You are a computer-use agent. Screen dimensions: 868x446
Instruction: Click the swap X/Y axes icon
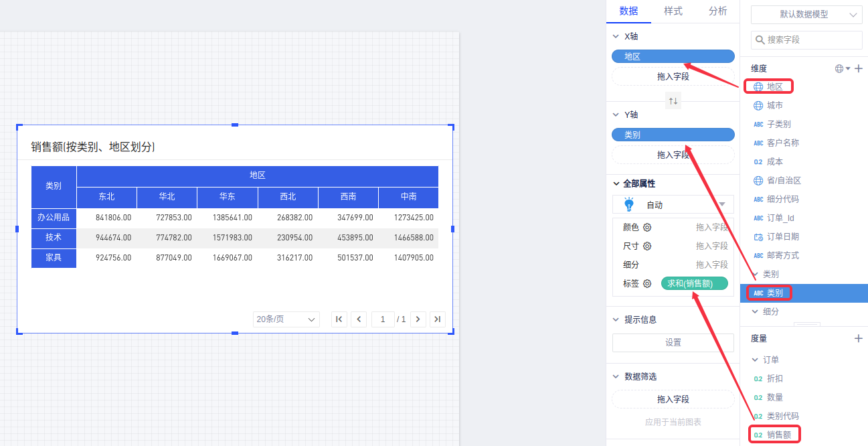(x=673, y=101)
